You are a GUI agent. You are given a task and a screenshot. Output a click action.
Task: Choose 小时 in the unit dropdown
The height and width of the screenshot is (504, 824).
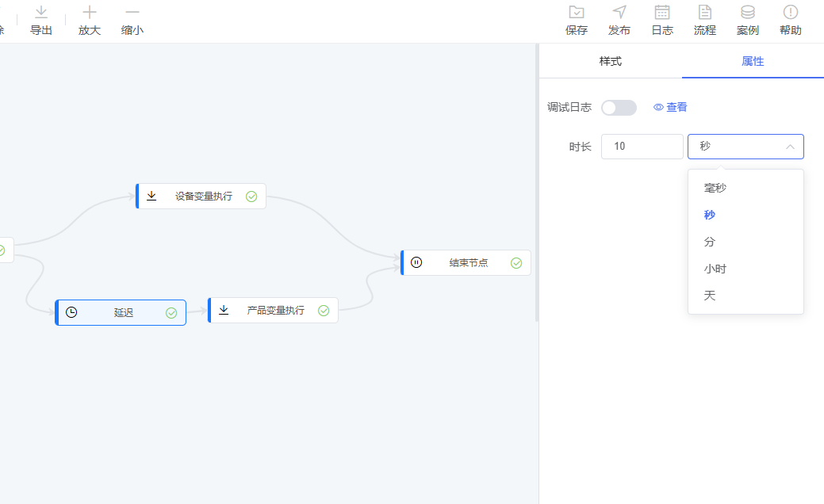[x=715, y=269]
